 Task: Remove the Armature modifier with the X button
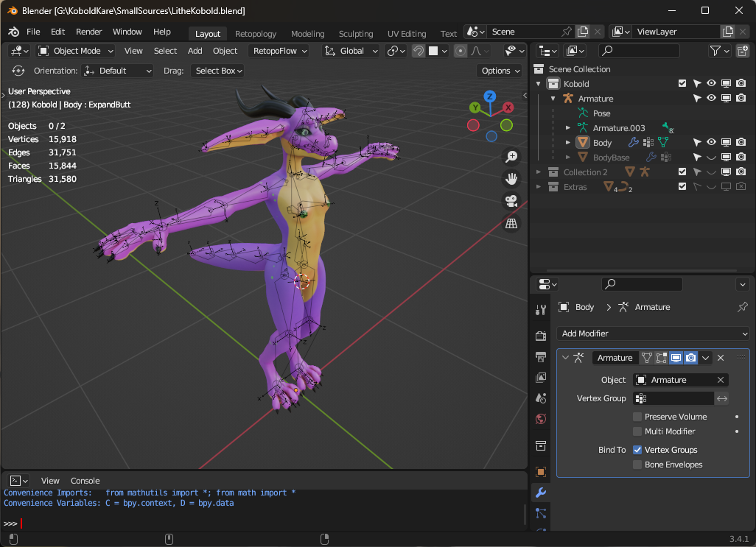click(721, 358)
